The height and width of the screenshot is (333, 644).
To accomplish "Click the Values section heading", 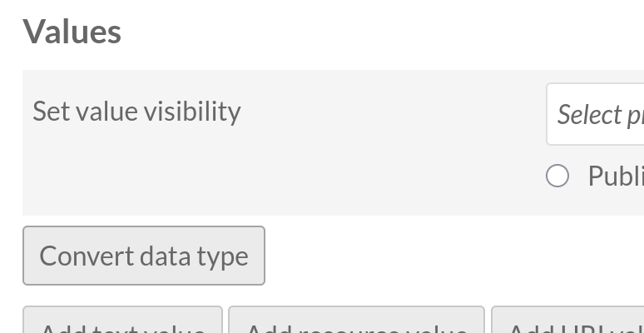I will click(72, 32).
